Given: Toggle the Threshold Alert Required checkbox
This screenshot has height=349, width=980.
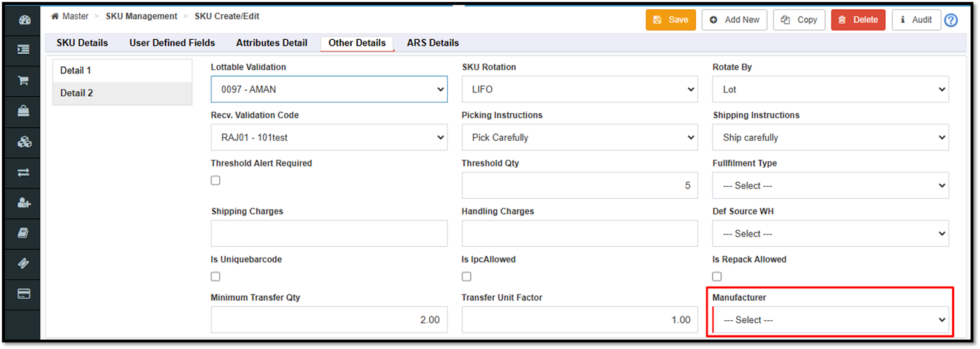Looking at the screenshot, I should tap(216, 181).
